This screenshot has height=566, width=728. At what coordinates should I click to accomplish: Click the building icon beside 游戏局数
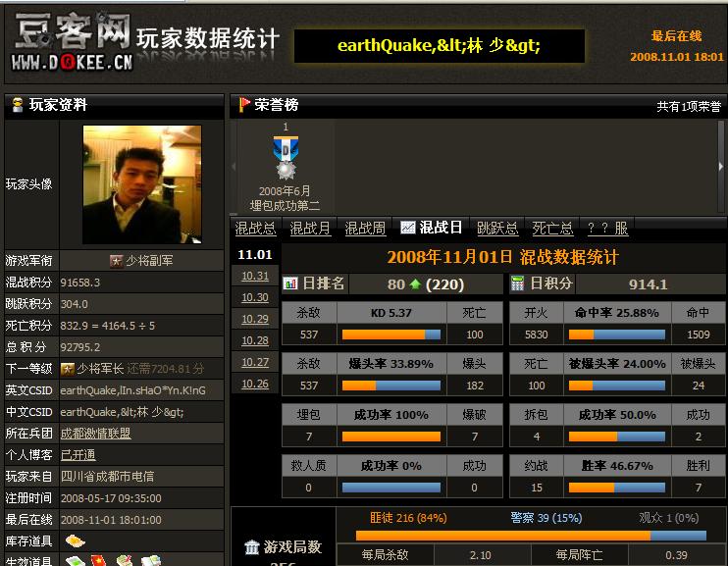point(251,547)
